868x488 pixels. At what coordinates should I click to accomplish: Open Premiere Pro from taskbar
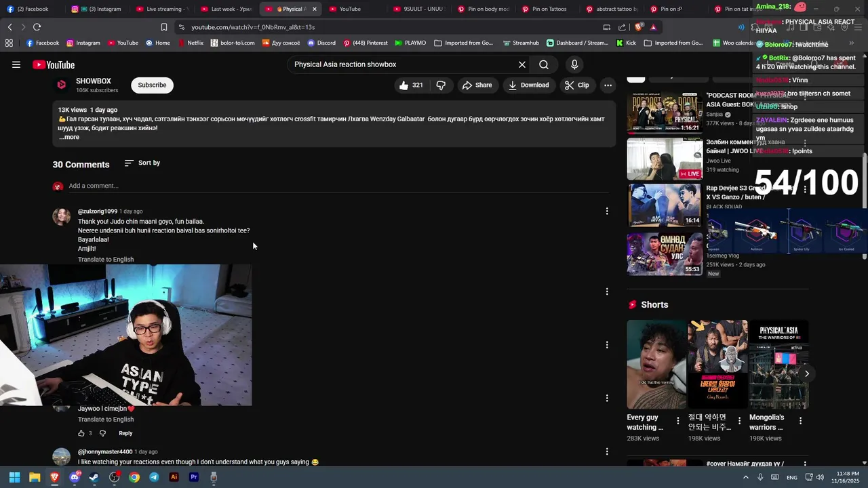point(194,477)
